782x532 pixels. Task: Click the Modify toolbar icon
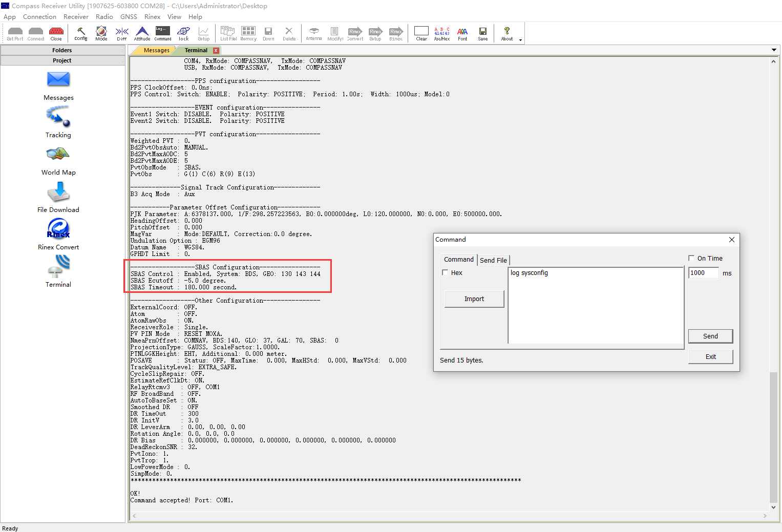[335, 34]
